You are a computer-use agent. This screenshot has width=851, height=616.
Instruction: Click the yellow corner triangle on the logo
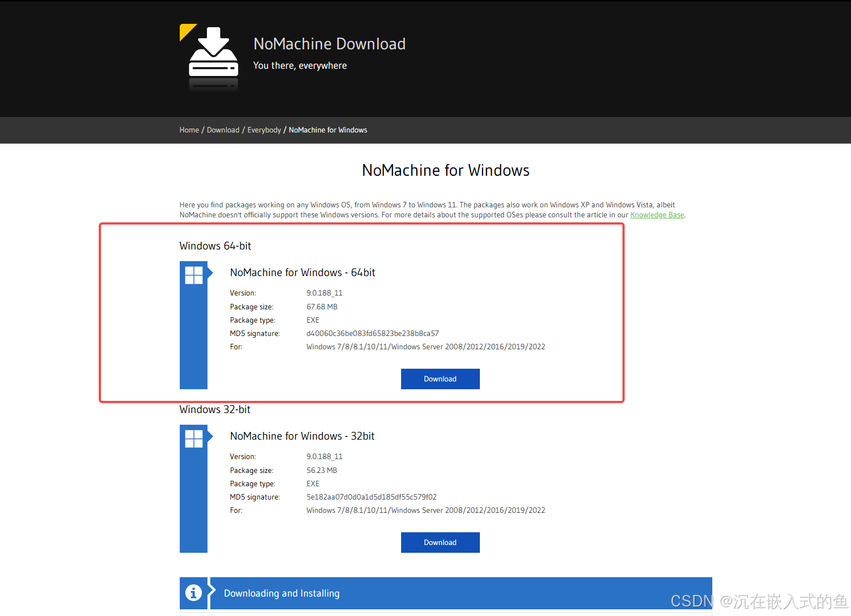coord(186,30)
